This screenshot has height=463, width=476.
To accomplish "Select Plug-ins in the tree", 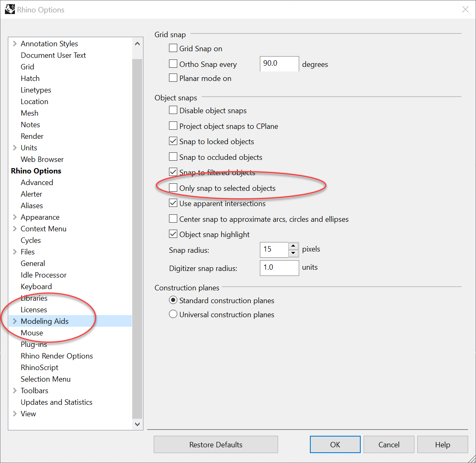I will coord(34,344).
